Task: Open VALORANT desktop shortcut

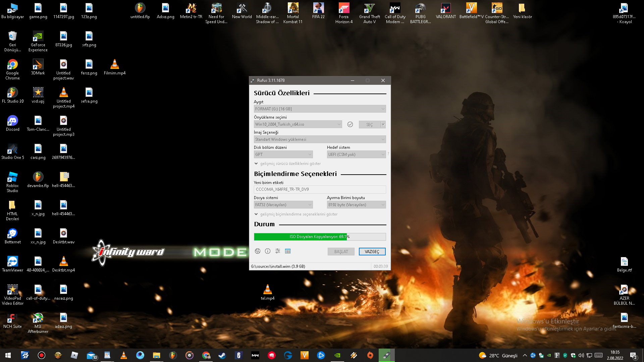Action: 445,8
